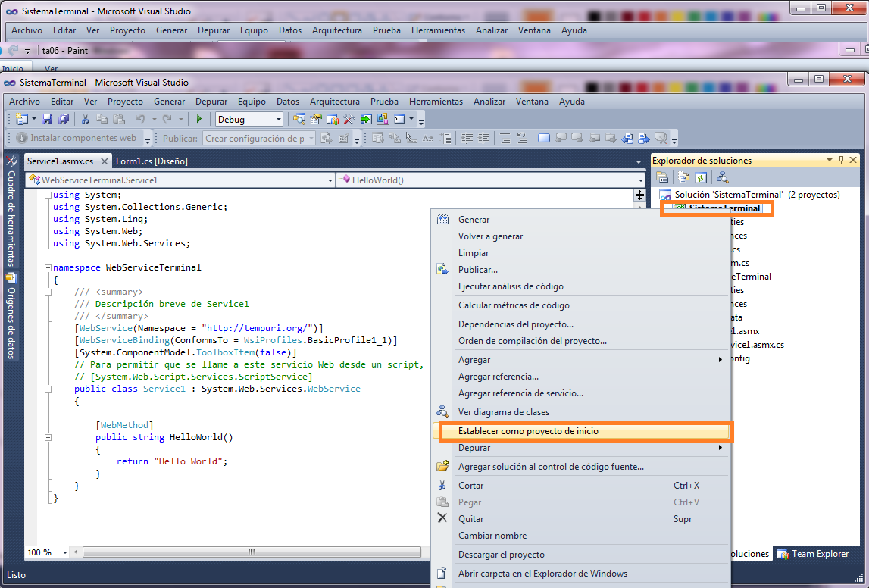Choose Limpiar in the context menu

pos(580,253)
